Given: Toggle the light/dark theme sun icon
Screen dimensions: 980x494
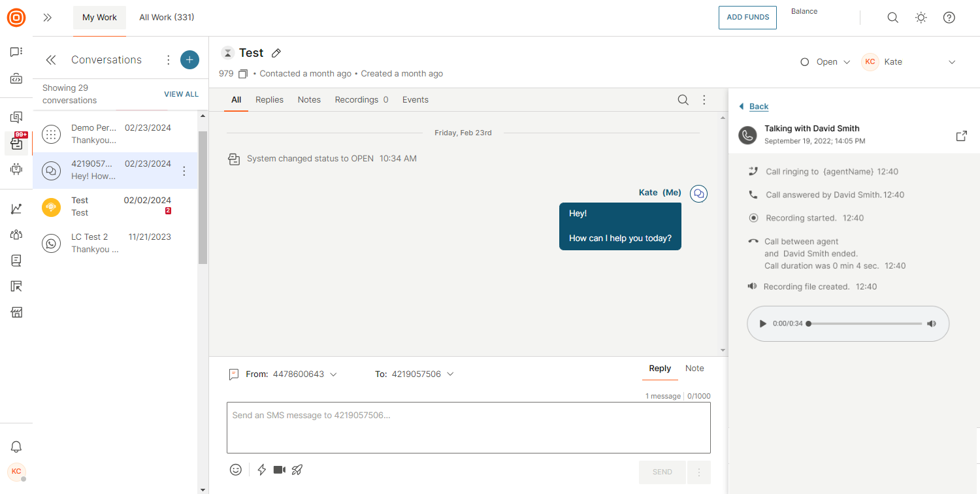Looking at the screenshot, I should tap(921, 18).
